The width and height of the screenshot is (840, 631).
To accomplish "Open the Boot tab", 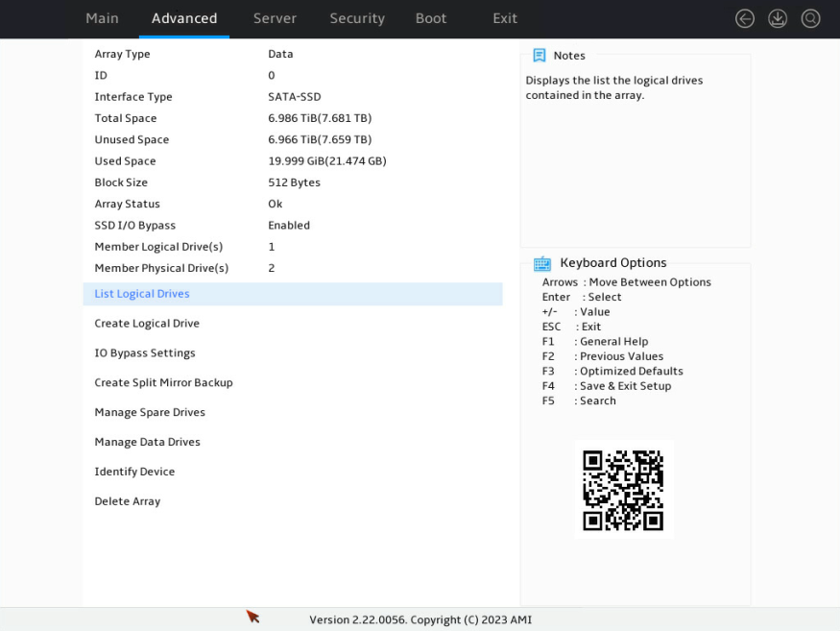I will click(431, 18).
